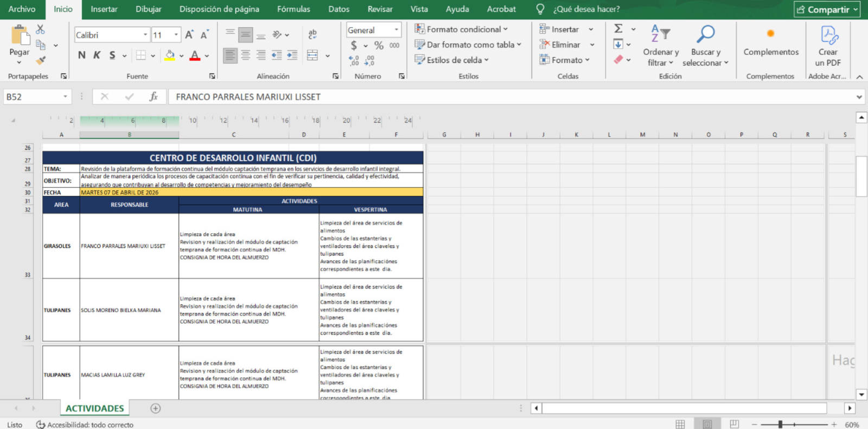The image size is (868, 429).
Task: Click the Merge and center icon
Action: pos(312,55)
